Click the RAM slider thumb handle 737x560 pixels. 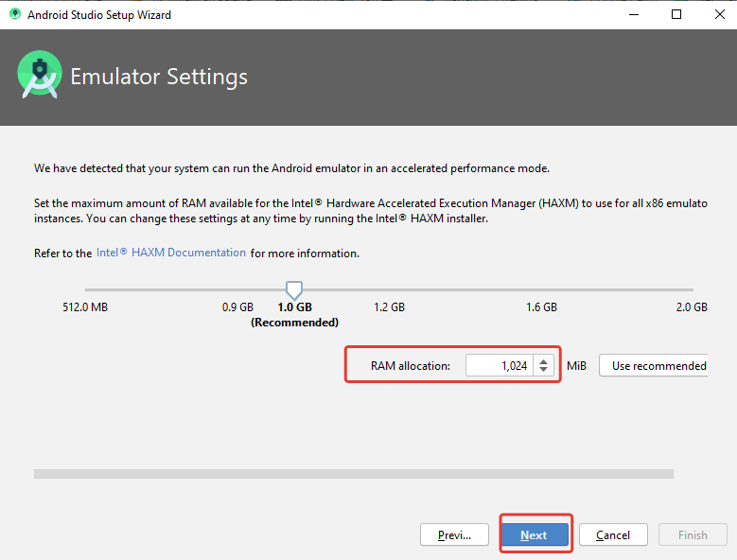tap(294, 289)
